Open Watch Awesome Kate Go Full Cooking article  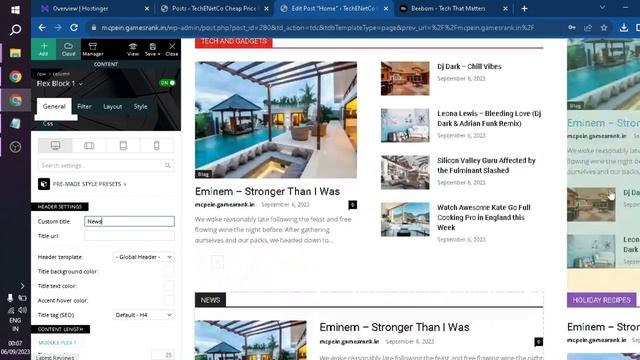(484, 217)
